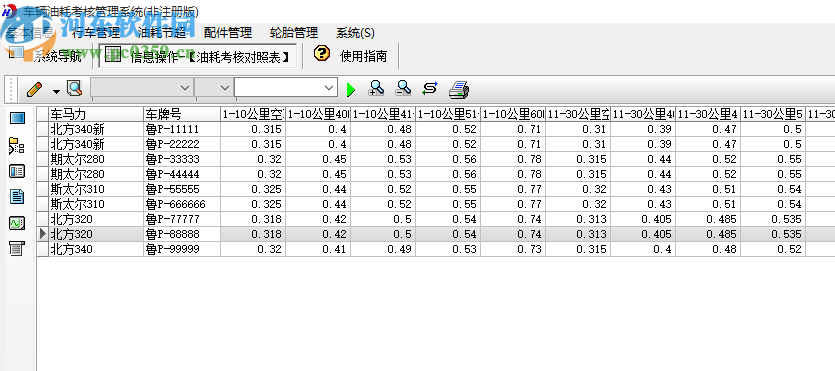This screenshot has height=371, width=835.
Task: Click the zoom out magnifier icon
Action: coord(403,88)
